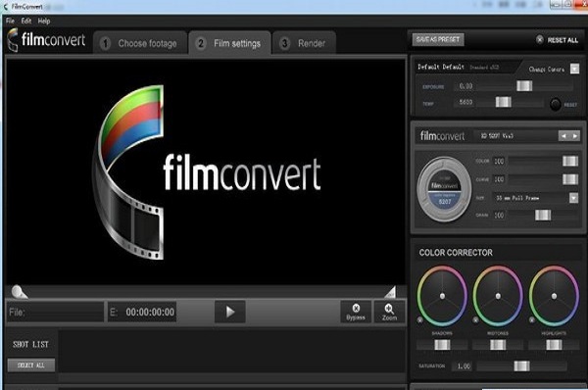Click the Zoom magnifier button
Image resolution: width=588 pixels, height=390 pixels.
[389, 312]
